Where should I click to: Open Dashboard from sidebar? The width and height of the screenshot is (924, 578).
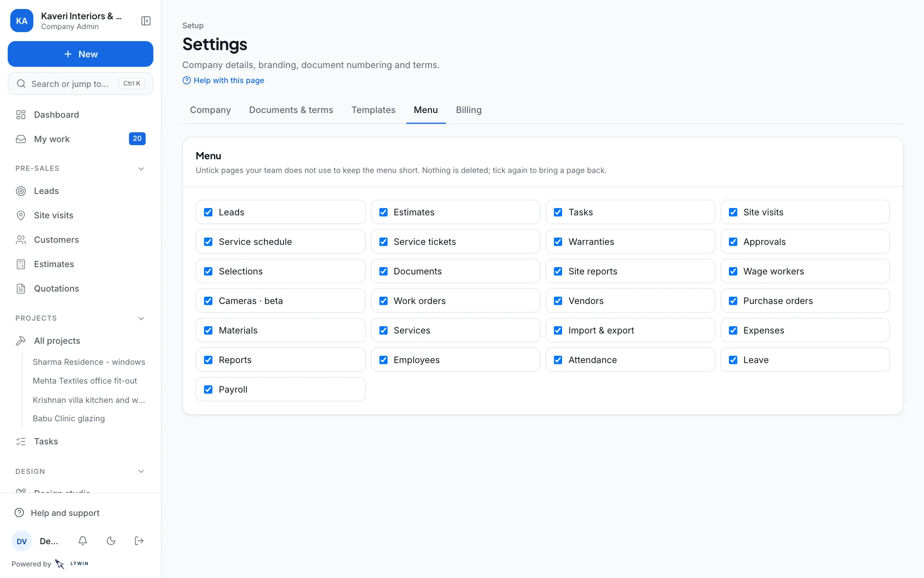tap(80, 115)
